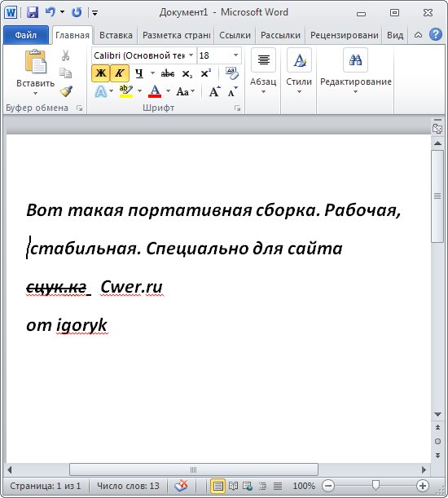Click the Вид tab

pos(395,35)
